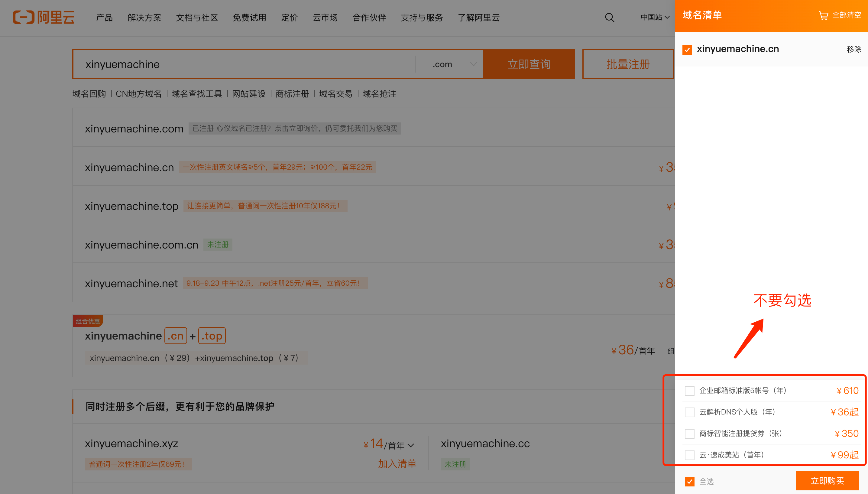This screenshot has width=868, height=494.
Task: Check the 商标智能注册提货券 option
Action: click(x=689, y=434)
